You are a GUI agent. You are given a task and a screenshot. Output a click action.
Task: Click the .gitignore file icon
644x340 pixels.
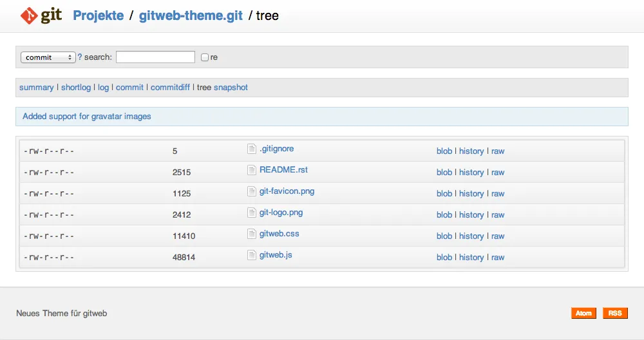(252, 149)
